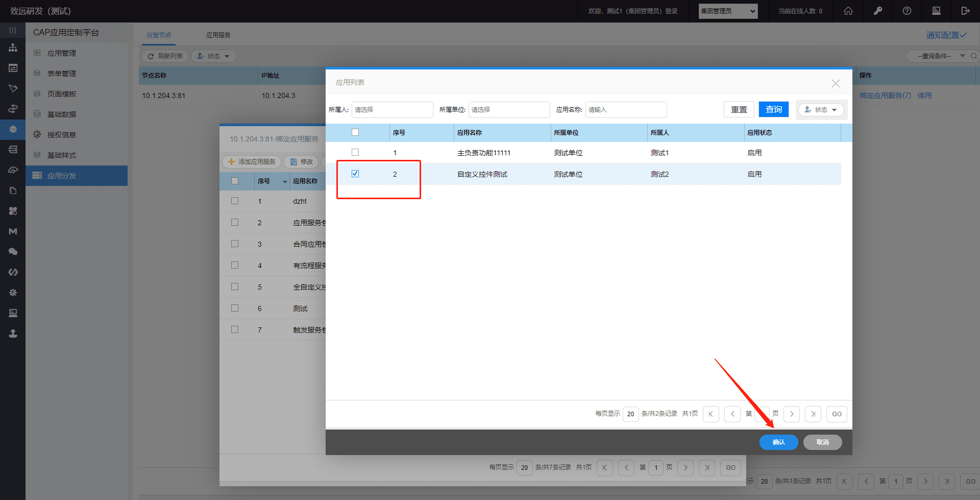This screenshot has height=500, width=980.
Task: Open the 所属单位 selection field
Action: 509,110
